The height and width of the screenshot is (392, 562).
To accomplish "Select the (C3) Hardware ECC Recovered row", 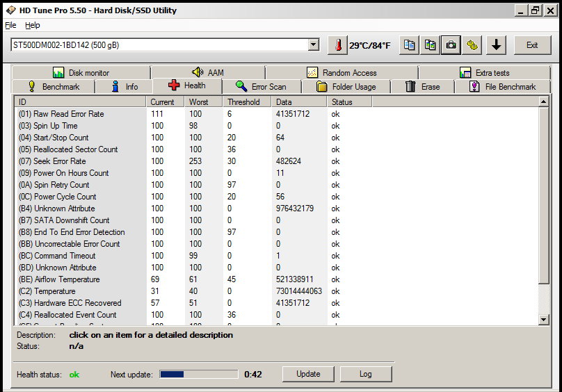I will (276, 303).
